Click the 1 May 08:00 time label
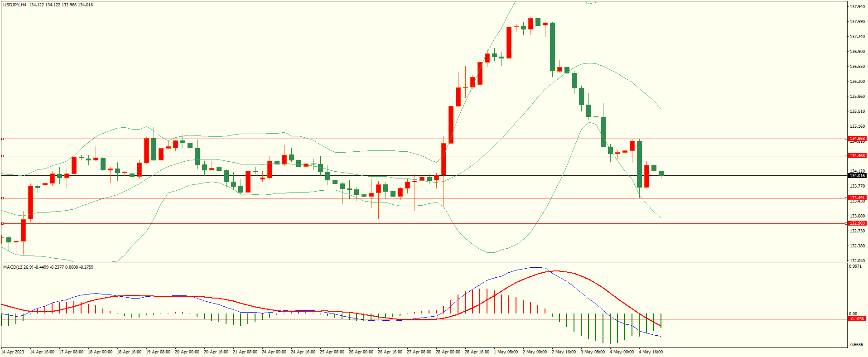Viewport: 868px width, 357px height. 506,352
